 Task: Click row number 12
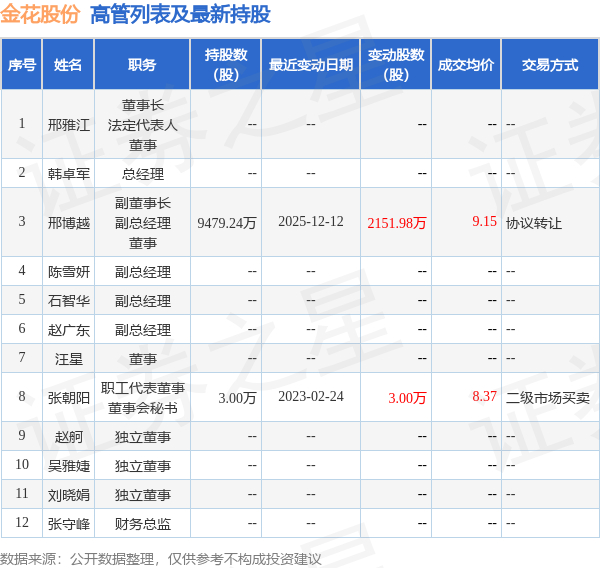[x=22, y=522]
